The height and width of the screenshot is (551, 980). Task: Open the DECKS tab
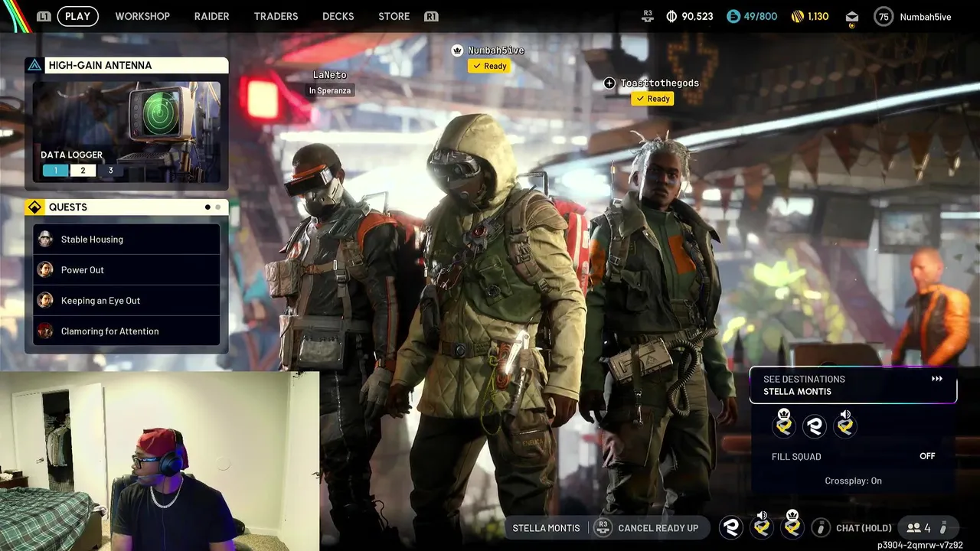pos(338,16)
